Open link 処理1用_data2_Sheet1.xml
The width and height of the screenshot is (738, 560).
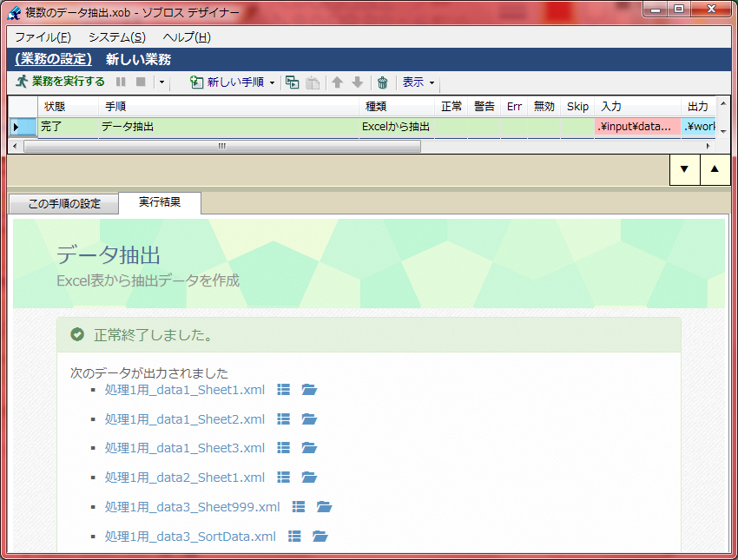click(x=184, y=478)
